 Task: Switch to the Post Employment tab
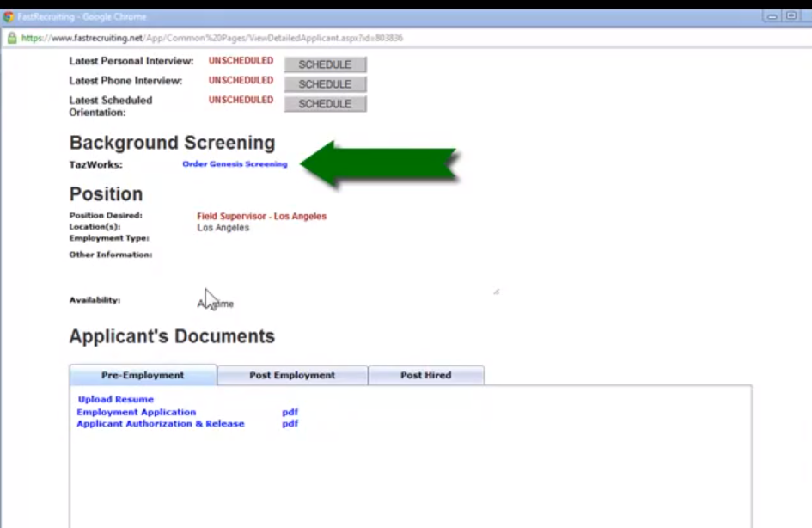(291, 375)
